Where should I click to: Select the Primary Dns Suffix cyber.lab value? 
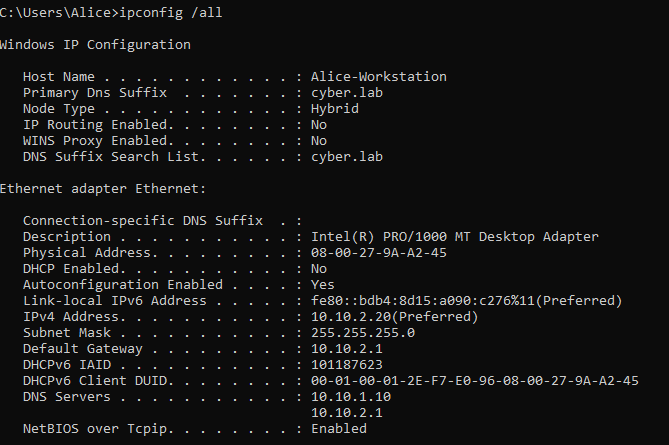(348, 92)
